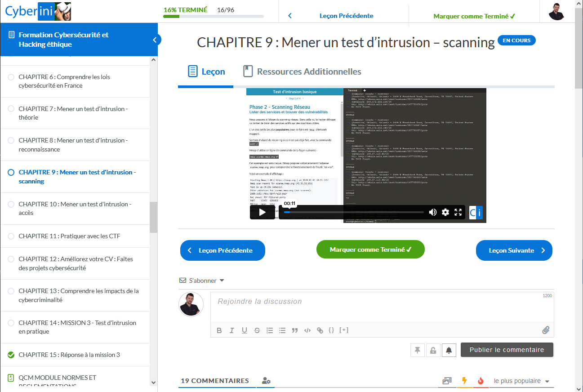Select the Leçon tab
The width and height of the screenshot is (583, 392).
(206, 71)
